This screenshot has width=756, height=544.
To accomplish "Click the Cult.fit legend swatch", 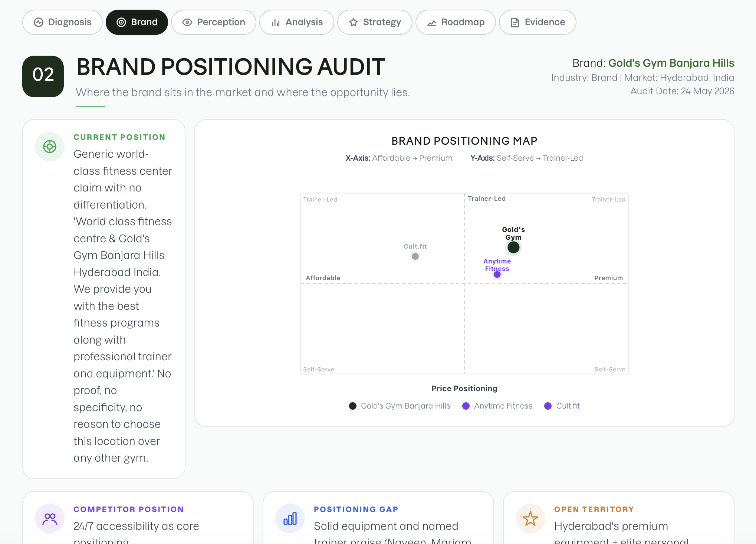I will click(548, 406).
